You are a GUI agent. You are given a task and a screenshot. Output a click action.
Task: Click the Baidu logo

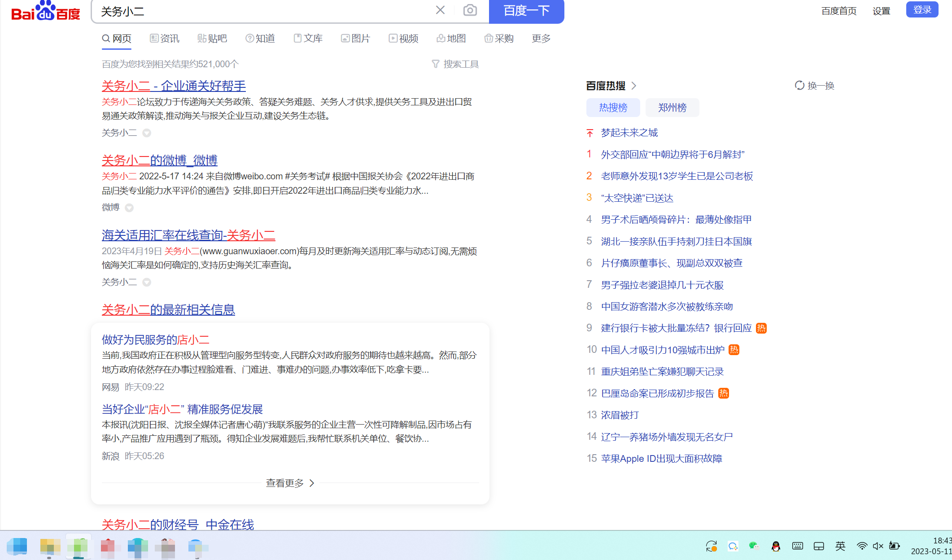[45, 11]
